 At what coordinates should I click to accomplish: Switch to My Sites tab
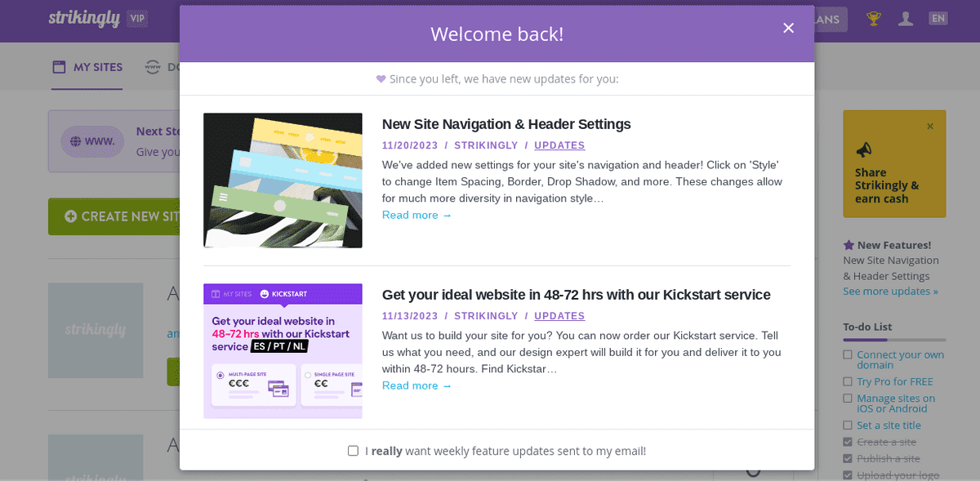(87, 67)
